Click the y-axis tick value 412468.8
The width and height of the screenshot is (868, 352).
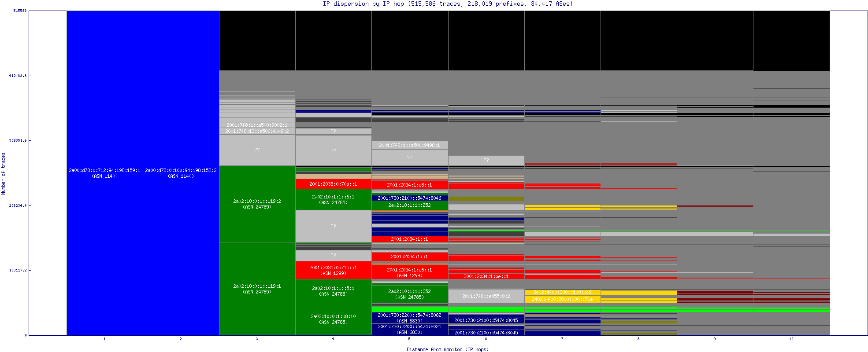(x=18, y=76)
